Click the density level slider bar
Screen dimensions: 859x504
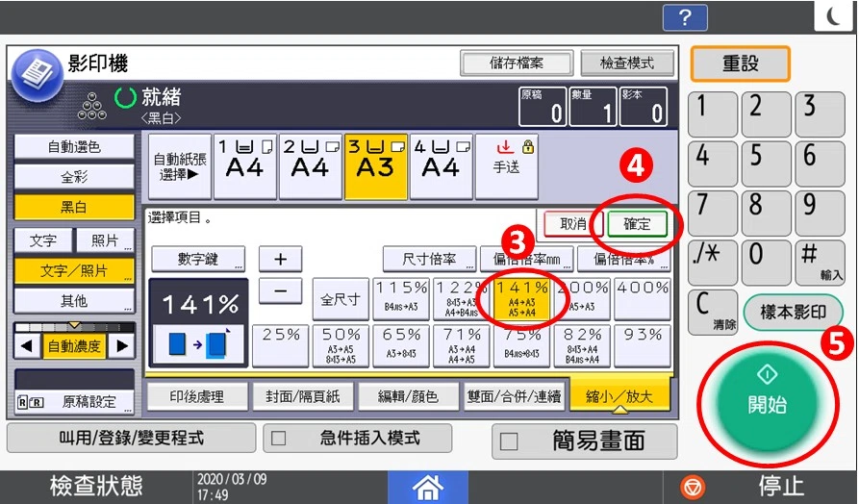pos(74,327)
